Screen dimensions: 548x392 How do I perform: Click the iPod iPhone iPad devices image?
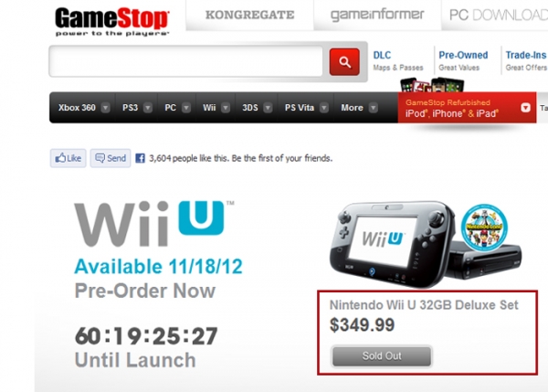(x=432, y=85)
